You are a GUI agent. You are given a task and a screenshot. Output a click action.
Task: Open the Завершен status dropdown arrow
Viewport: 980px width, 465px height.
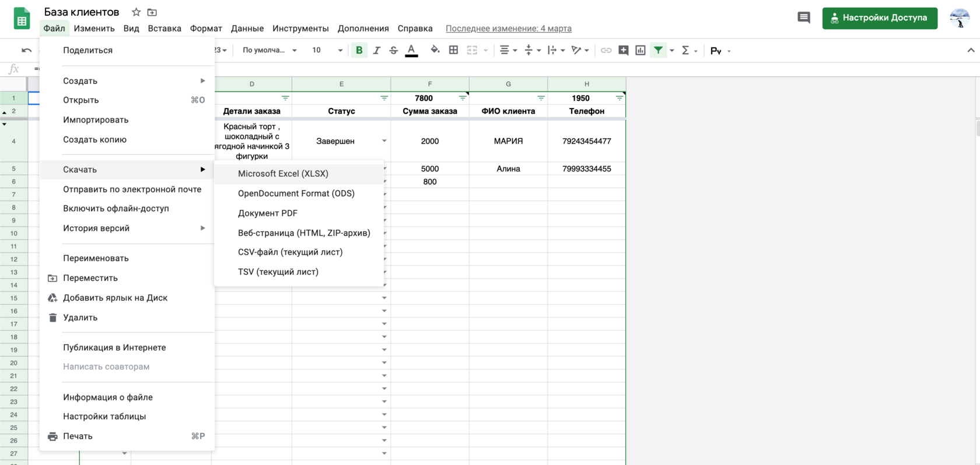384,141
